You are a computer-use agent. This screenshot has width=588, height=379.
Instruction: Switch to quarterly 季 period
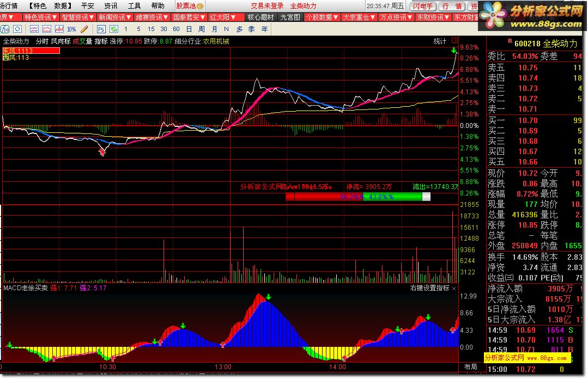pyautogui.click(x=252, y=29)
